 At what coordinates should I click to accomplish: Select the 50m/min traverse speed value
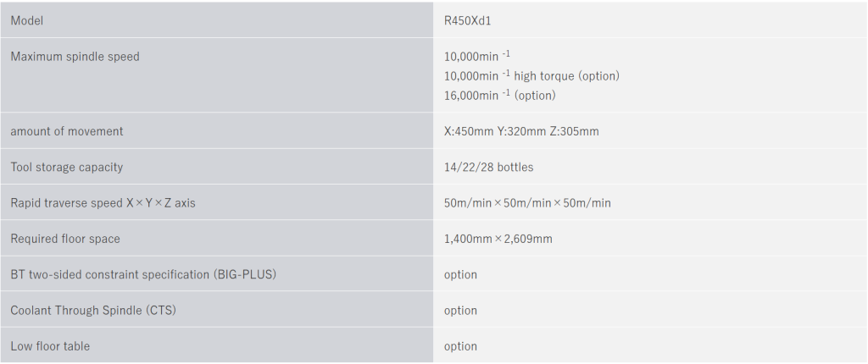527,203
